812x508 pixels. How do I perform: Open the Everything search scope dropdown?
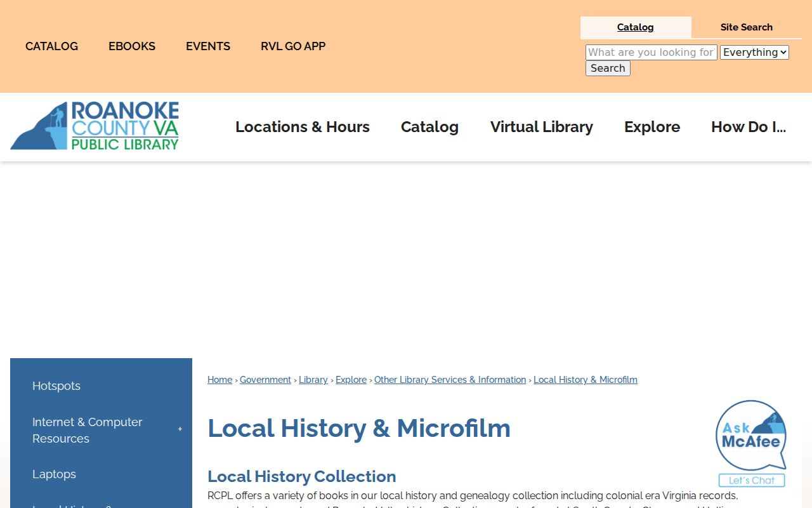pyautogui.click(x=754, y=53)
